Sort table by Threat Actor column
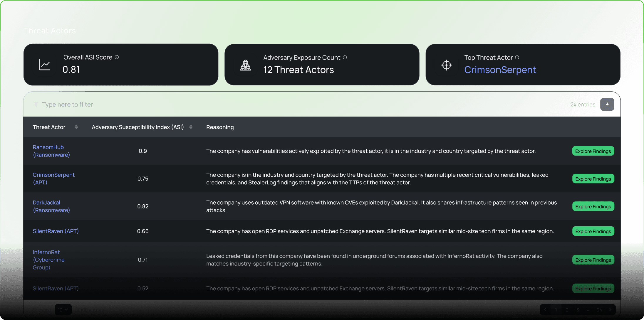 pyautogui.click(x=76, y=127)
